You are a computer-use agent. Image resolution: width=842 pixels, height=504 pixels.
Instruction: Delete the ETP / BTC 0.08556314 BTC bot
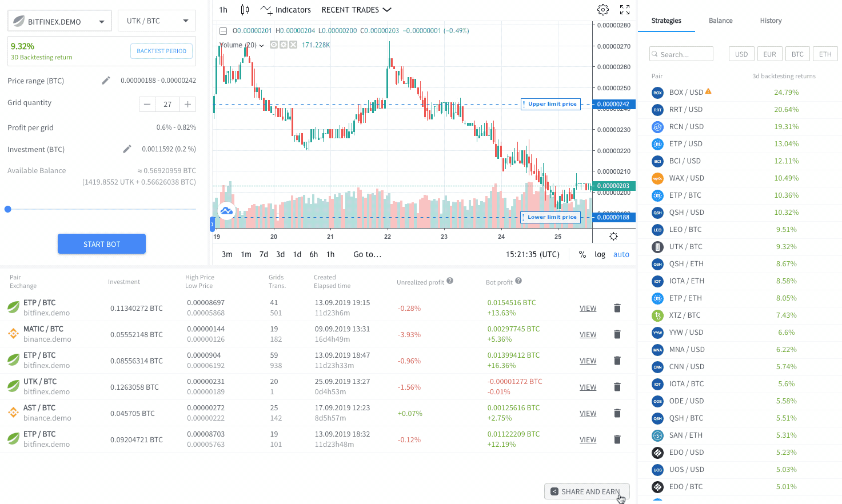point(617,361)
